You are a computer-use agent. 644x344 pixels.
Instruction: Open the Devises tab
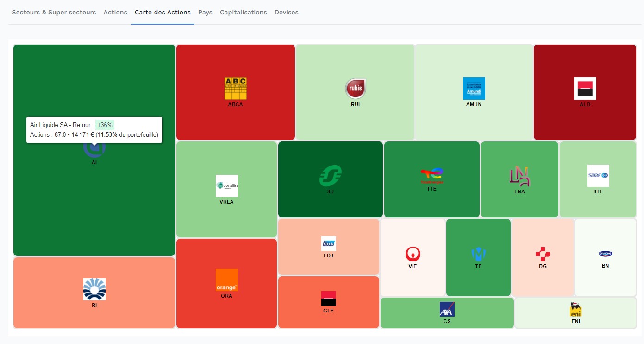tap(287, 12)
